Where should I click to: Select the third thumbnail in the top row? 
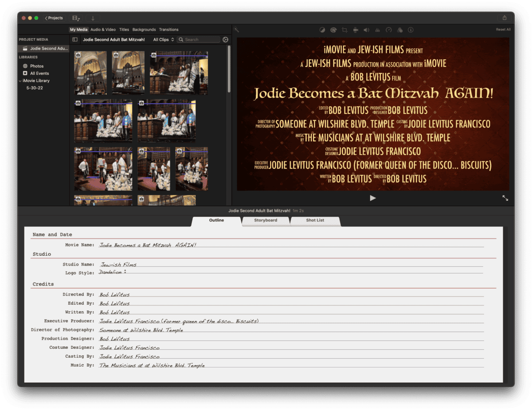click(179, 73)
